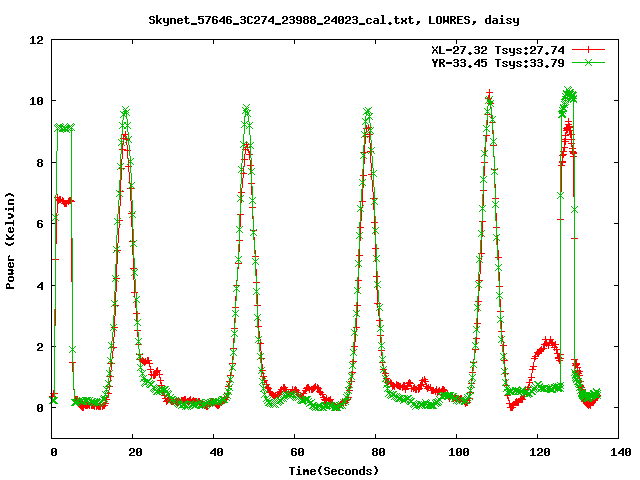
Task: Click y-axis tick label 12
Action: click(x=36, y=40)
